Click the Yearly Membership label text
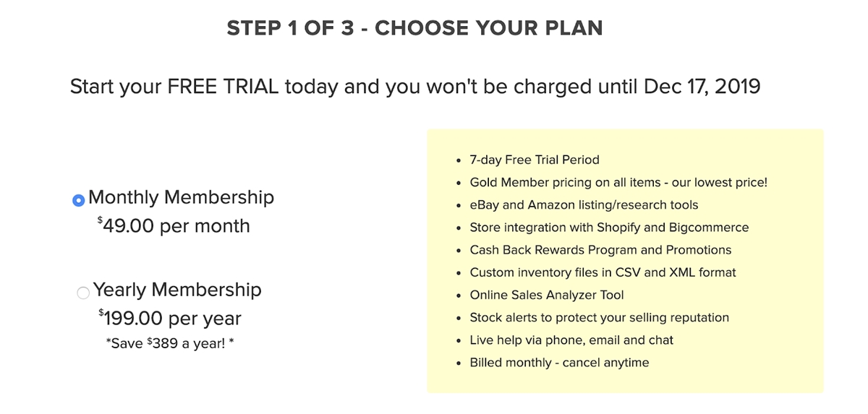Image resolution: width=868 pixels, height=414 pixels. tap(177, 290)
